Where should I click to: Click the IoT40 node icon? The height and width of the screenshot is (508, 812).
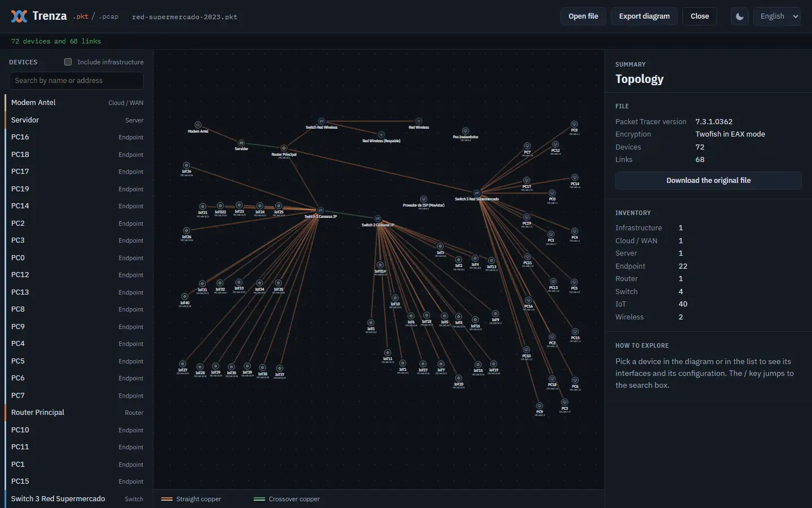184,297
